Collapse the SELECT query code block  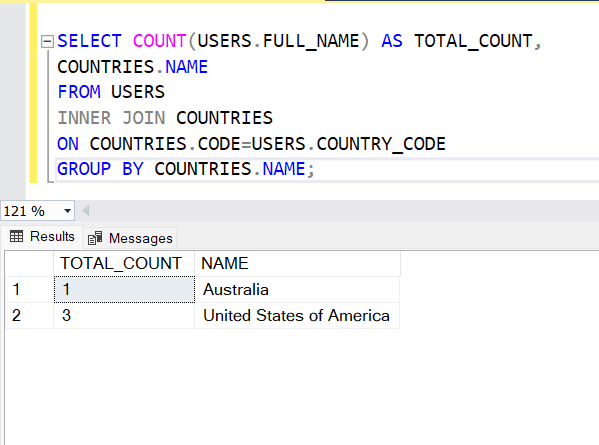coord(47,41)
